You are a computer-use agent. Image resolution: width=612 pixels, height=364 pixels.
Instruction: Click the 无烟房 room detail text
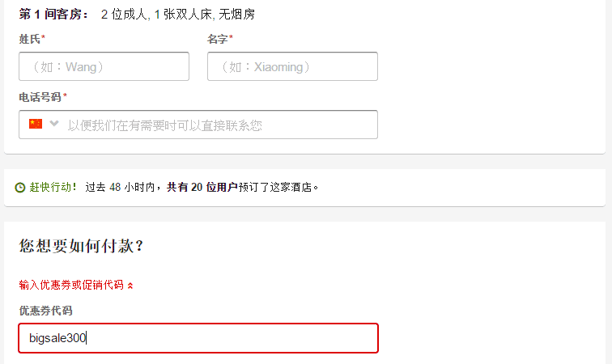[237, 15]
